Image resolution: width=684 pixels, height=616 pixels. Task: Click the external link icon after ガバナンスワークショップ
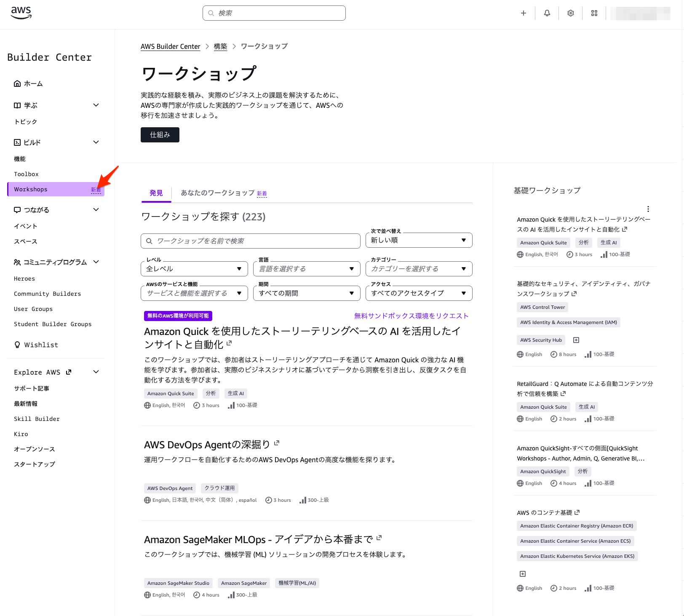(x=574, y=294)
